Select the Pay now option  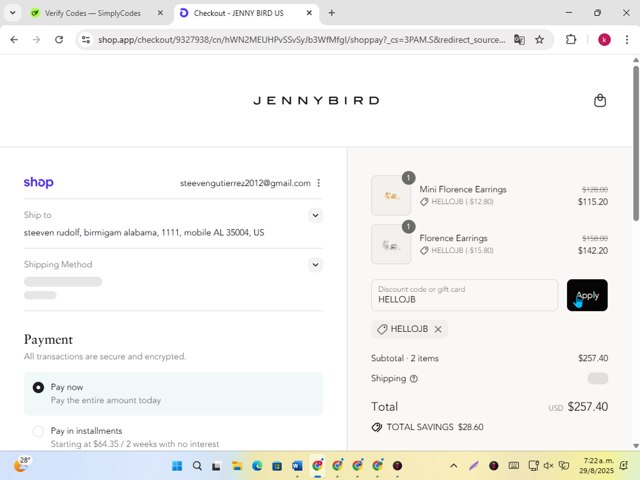(38, 387)
